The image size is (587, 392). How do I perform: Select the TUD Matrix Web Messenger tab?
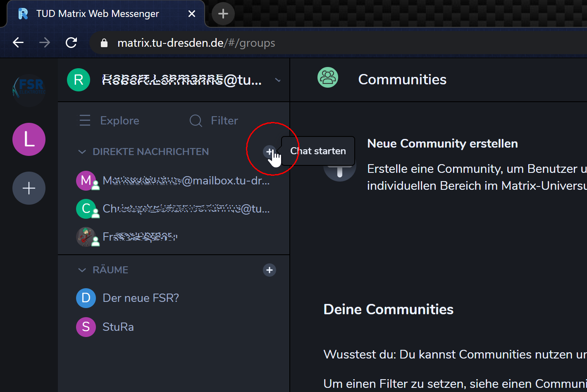[98, 14]
